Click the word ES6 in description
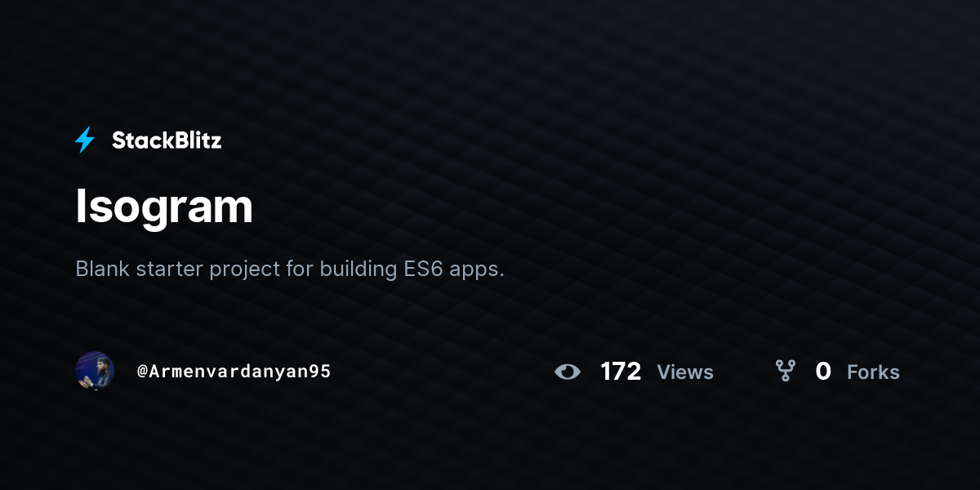This screenshot has width=980, height=490. [x=423, y=268]
